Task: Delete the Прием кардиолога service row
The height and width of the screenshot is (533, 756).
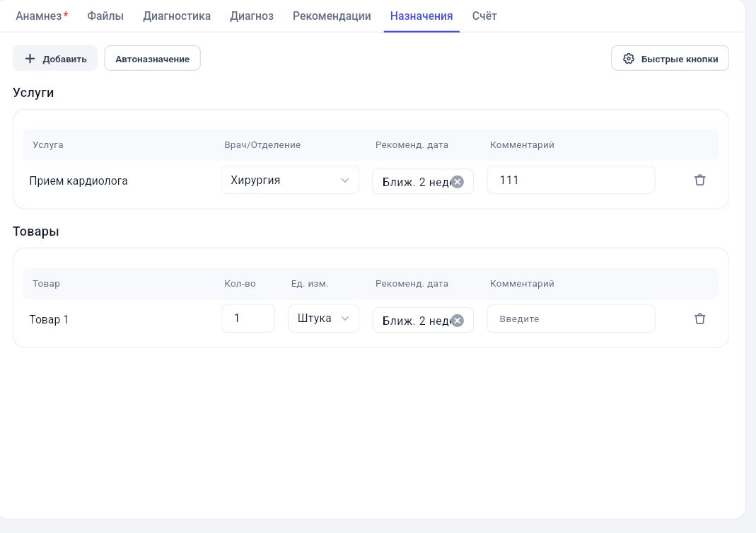Action: tap(699, 180)
